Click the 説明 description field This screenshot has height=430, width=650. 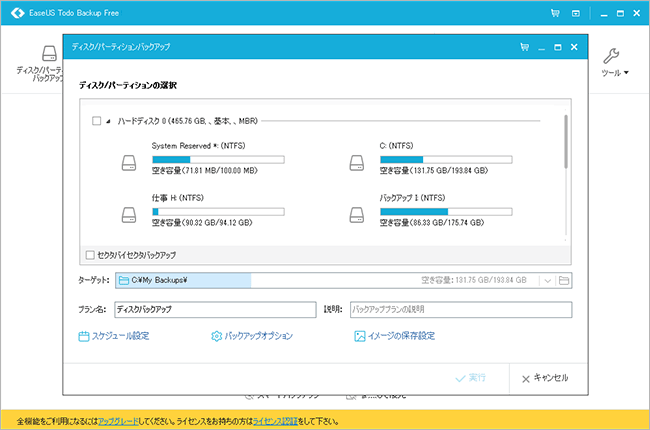(x=461, y=309)
